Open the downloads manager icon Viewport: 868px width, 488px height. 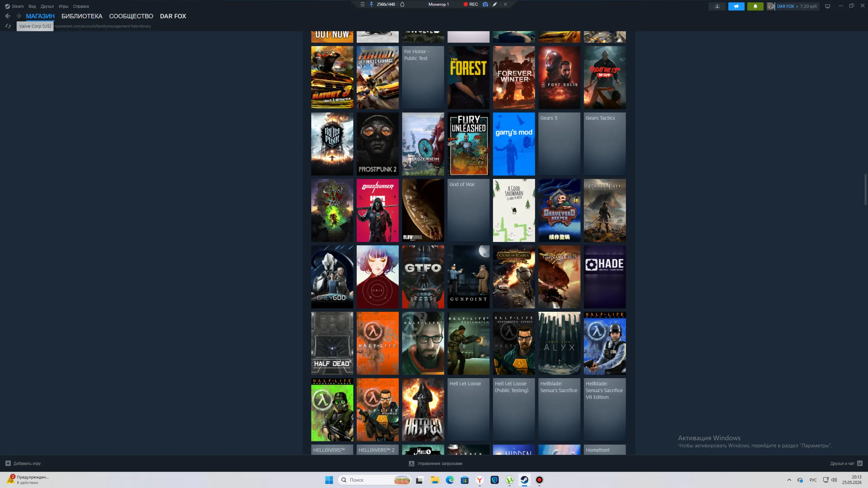[x=412, y=463]
